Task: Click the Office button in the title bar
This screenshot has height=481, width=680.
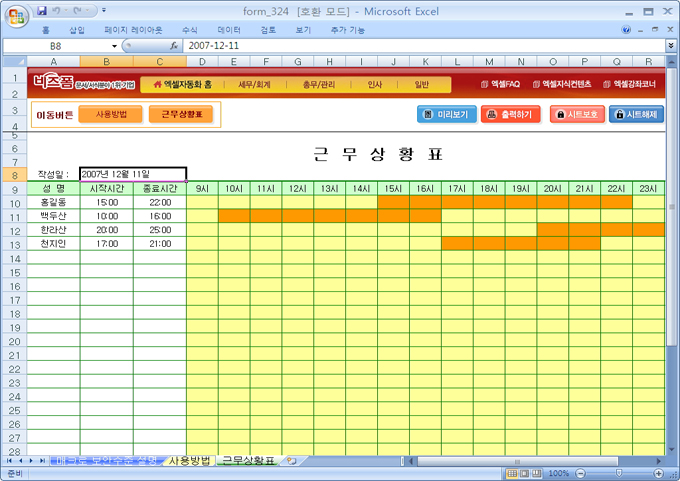Action: click(x=17, y=14)
